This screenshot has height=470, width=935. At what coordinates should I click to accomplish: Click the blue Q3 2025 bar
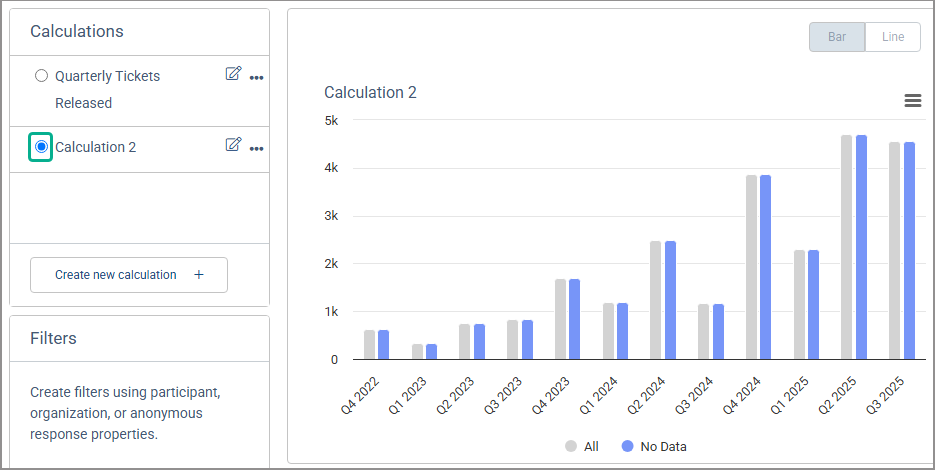click(909, 250)
